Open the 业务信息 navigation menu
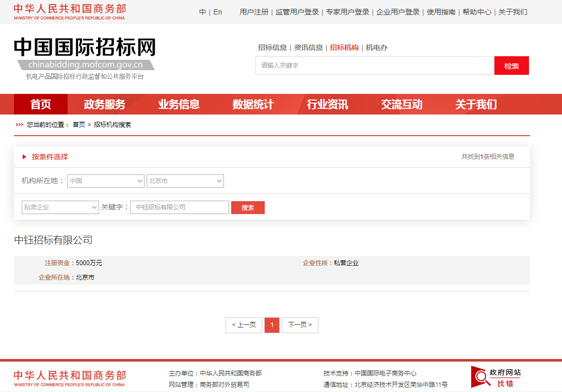The image size is (562, 392). tap(179, 104)
